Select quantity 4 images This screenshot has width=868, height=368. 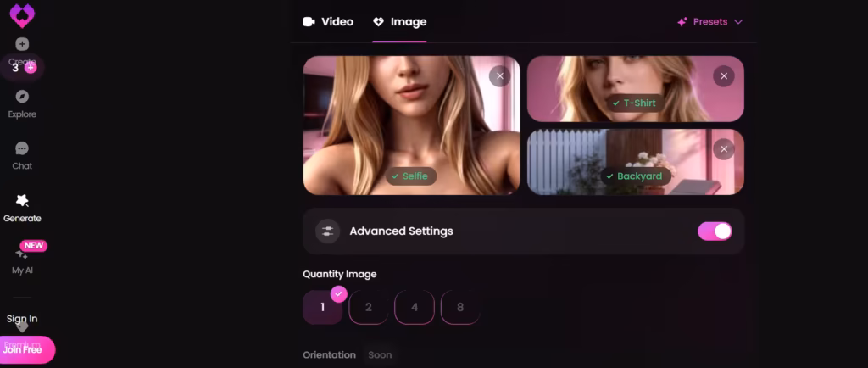tap(415, 307)
